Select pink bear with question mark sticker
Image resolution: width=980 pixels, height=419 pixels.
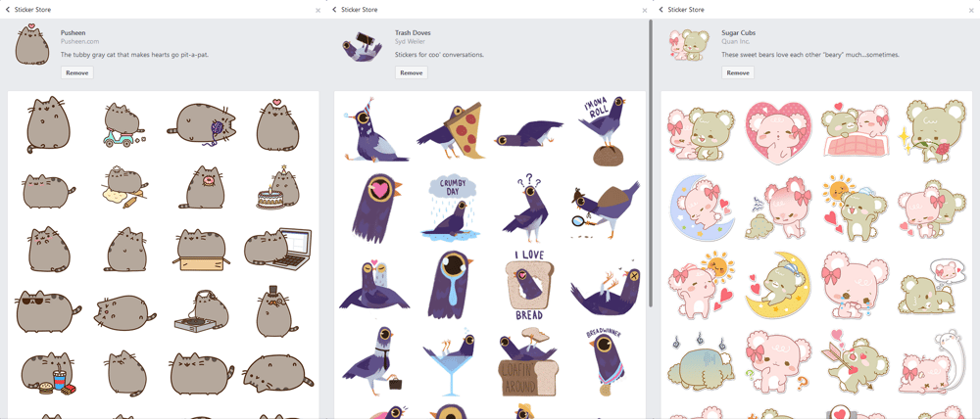pos(777,362)
